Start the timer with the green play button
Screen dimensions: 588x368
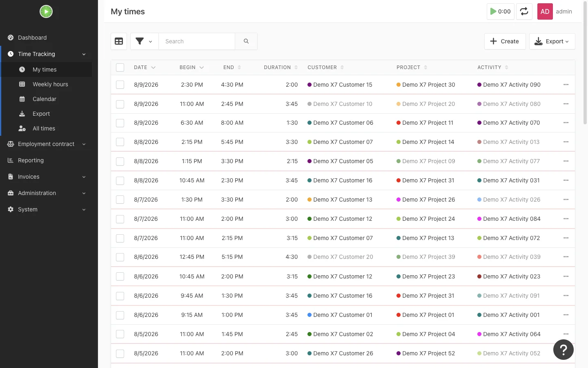coord(500,11)
